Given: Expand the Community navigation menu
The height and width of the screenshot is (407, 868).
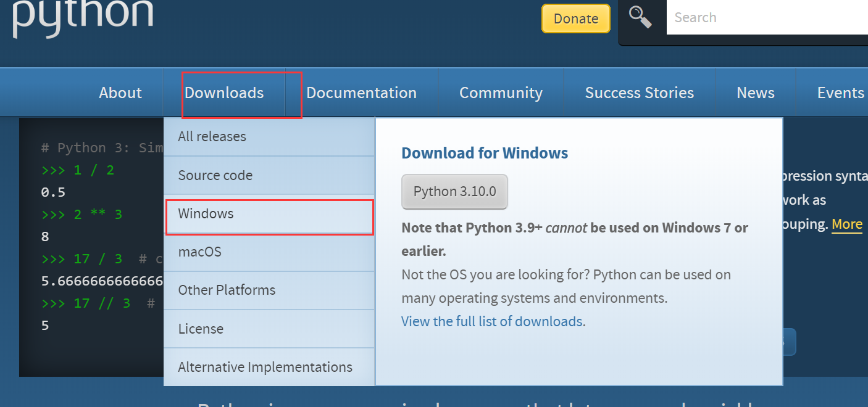Looking at the screenshot, I should [501, 92].
